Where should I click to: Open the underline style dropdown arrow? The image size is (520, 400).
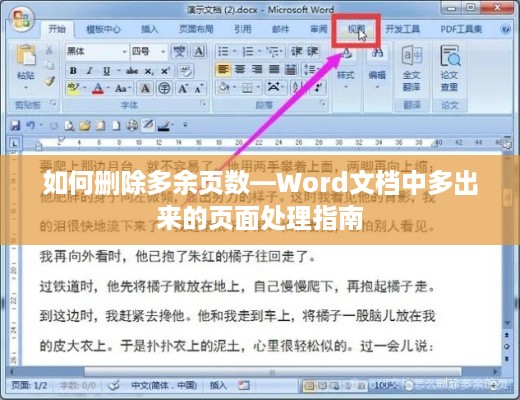118,71
